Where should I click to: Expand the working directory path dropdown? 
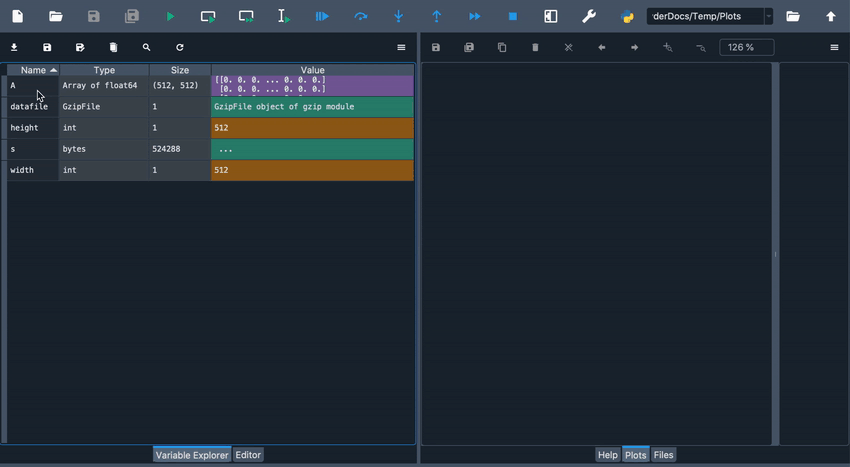[x=768, y=16]
